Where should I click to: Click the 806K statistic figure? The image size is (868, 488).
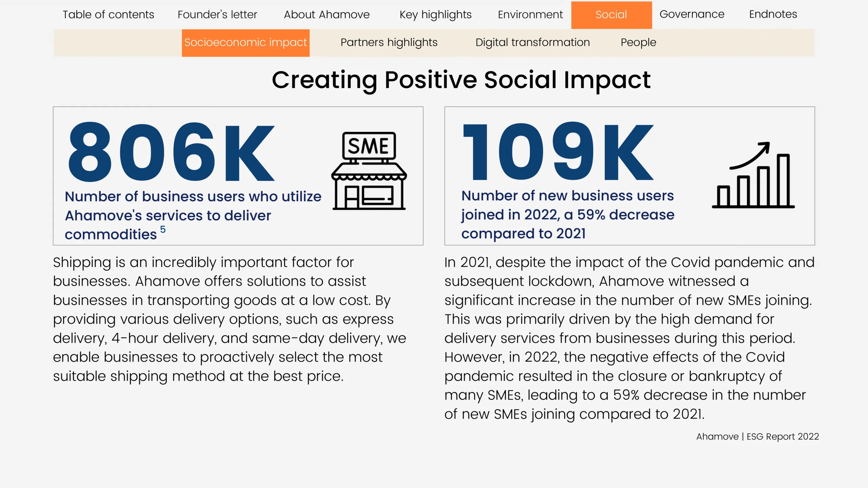pyautogui.click(x=171, y=152)
